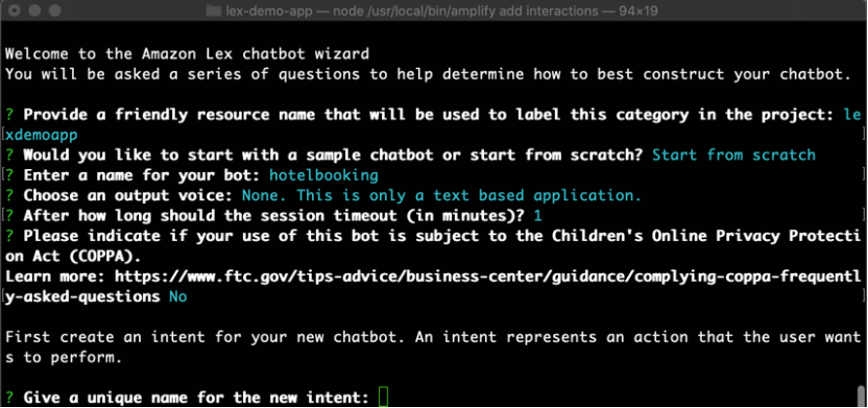Click 'Choose an output voice' prompt text
Screen dimensions: 868x408
(128, 195)
